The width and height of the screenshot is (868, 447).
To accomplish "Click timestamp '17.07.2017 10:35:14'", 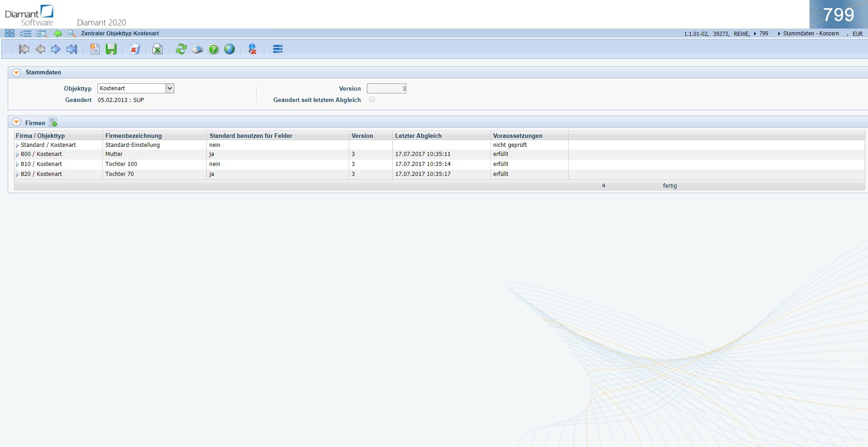I will pos(423,164).
